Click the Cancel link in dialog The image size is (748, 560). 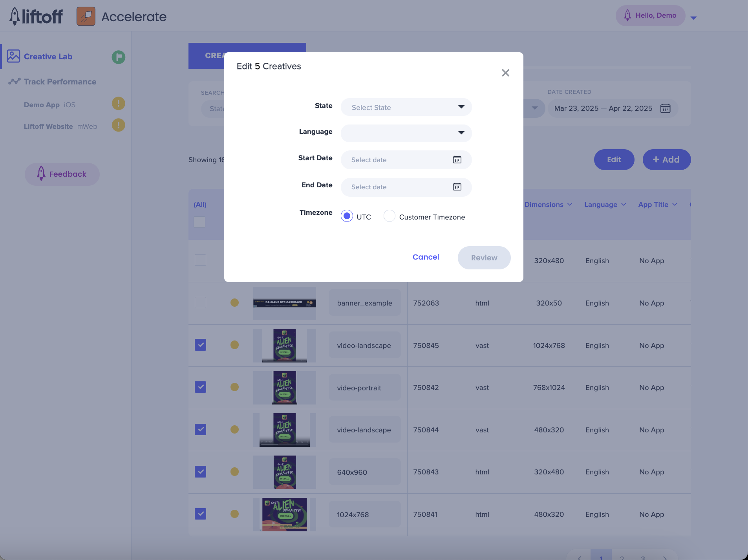(426, 257)
